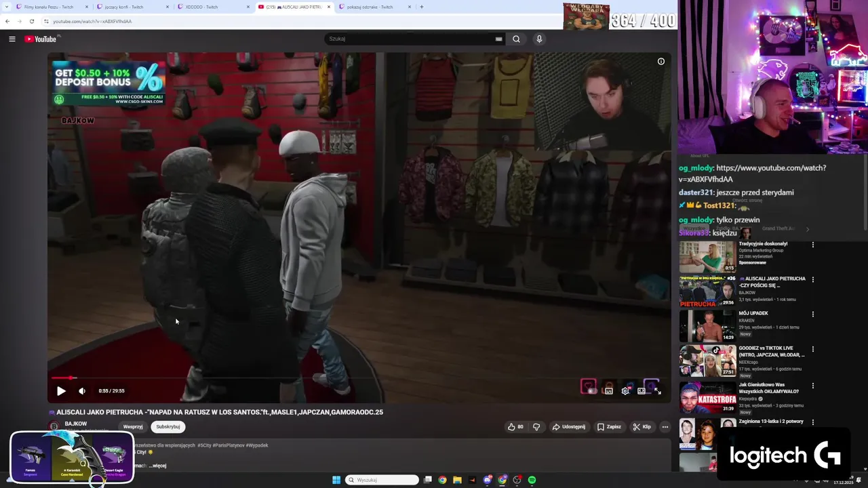The width and height of the screenshot is (868, 488).
Task: Open File Explorer from the taskbar
Action: 457,480
